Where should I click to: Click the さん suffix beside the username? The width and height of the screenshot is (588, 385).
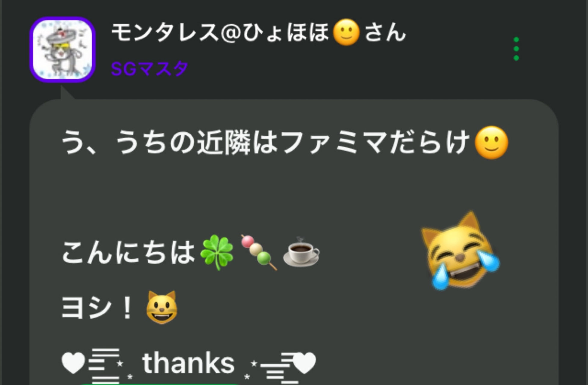[x=385, y=32]
